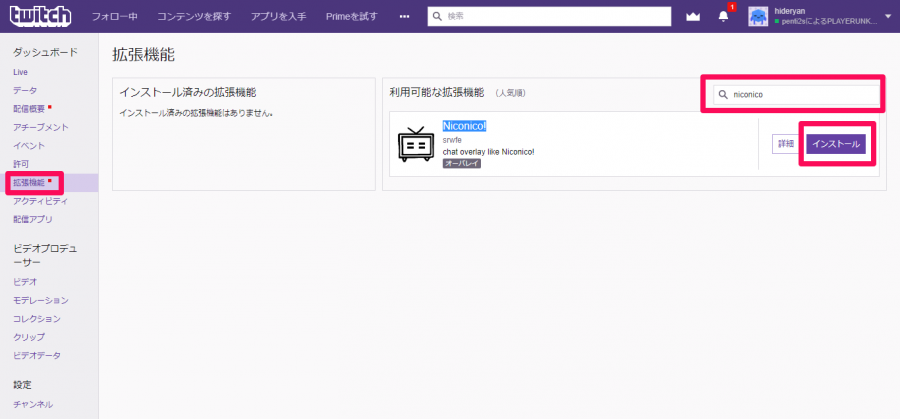The width and height of the screenshot is (900, 419).
Task: Click the top bar search field
Action: tap(549, 17)
